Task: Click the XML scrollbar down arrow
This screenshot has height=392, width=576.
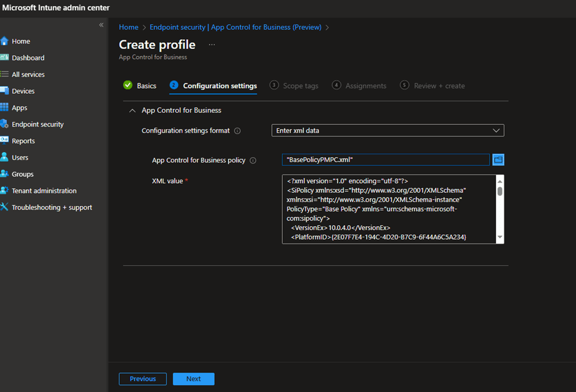Action: pyautogui.click(x=499, y=237)
